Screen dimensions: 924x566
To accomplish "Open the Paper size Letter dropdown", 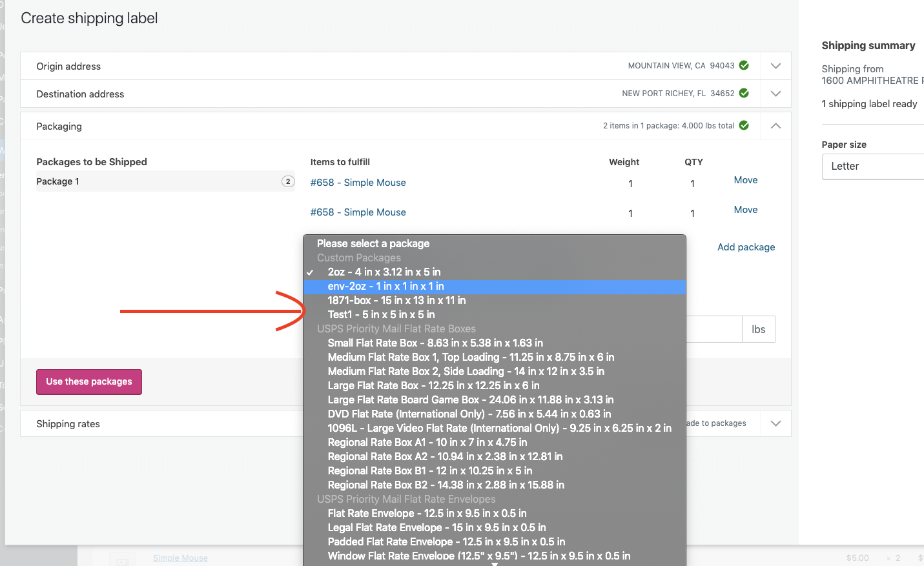I will 873,167.
